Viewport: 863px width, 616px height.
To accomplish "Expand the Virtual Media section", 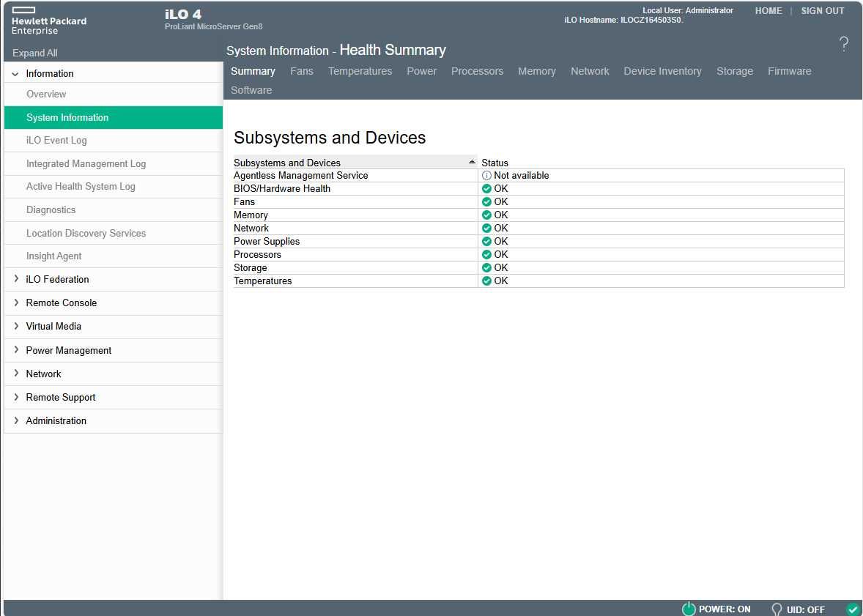I will 16,326.
